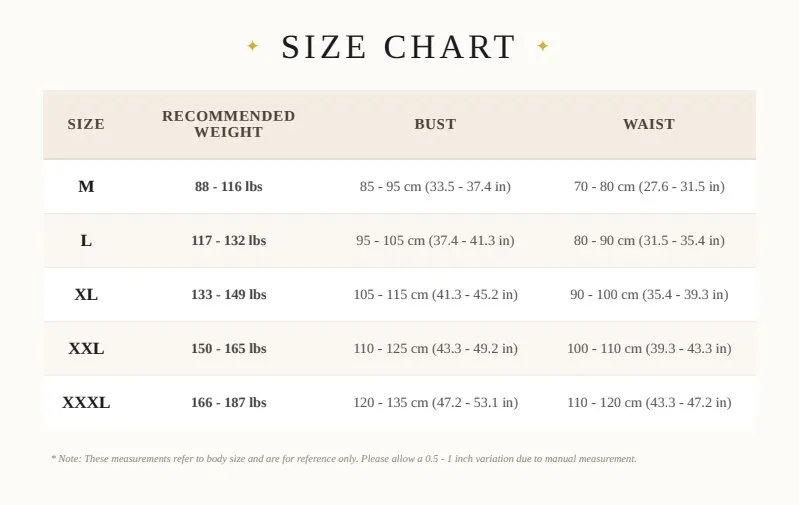Click the measurement note footnote text

(x=344, y=459)
